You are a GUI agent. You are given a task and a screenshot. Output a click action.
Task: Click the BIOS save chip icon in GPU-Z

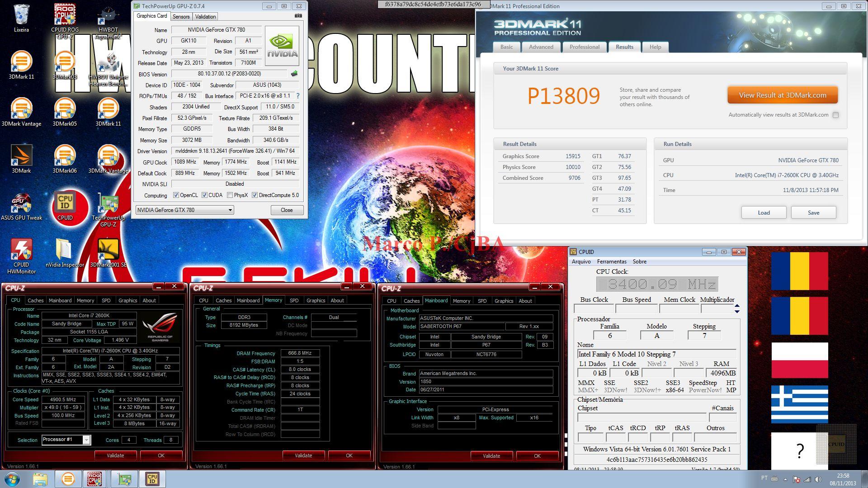294,74
